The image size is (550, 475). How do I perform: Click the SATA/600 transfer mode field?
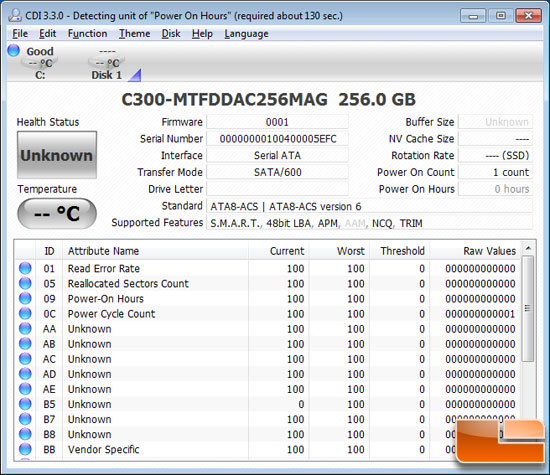[277, 172]
